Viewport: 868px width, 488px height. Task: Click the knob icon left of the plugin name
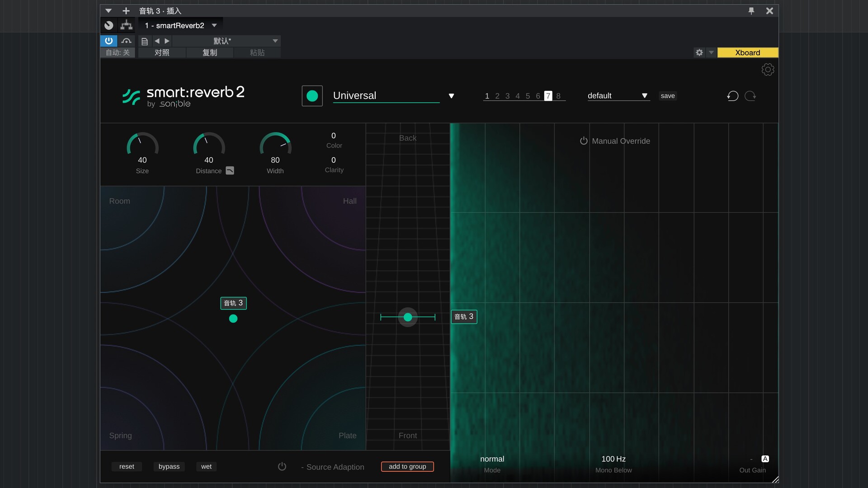point(109,25)
